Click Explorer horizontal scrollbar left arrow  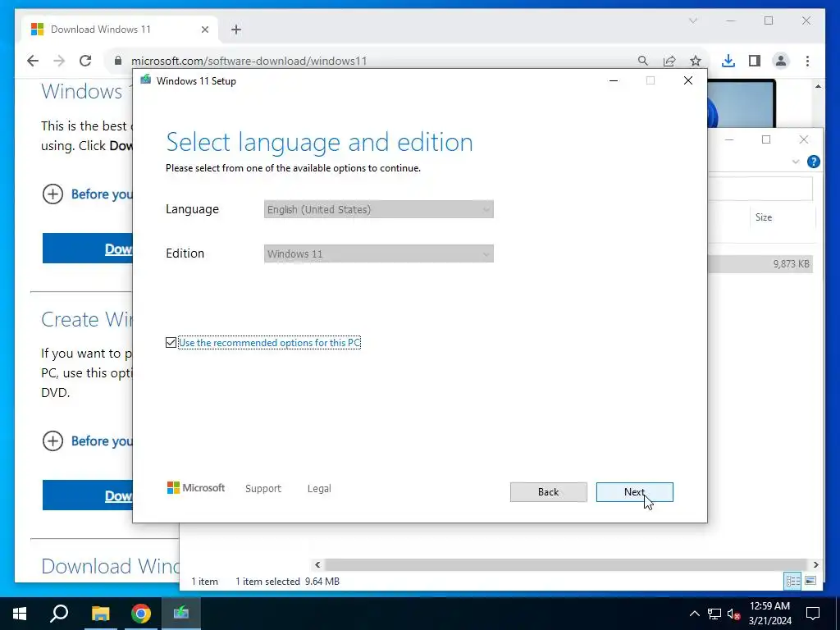317,564
